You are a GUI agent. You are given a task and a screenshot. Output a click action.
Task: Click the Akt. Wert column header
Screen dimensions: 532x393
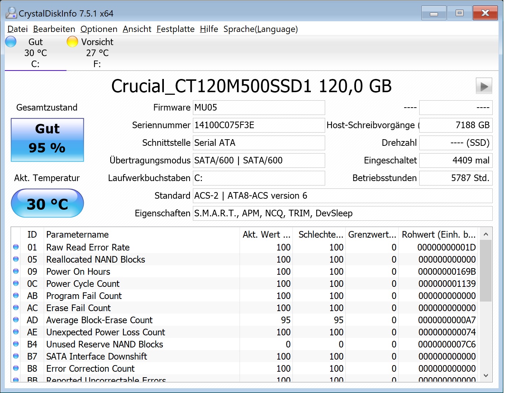tap(266, 235)
